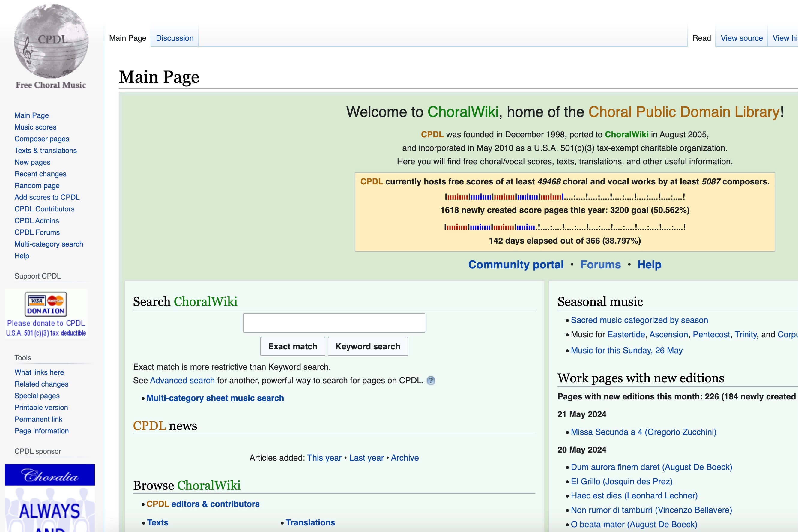The width and height of the screenshot is (798, 532).
Task: Open Dum aurora finem daret work page
Action: click(651, 468)
